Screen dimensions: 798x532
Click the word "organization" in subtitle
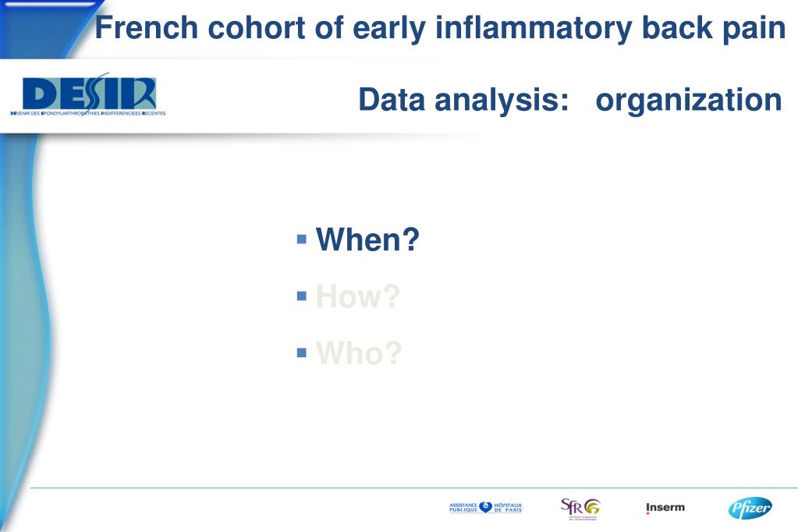tap(689, 100)
